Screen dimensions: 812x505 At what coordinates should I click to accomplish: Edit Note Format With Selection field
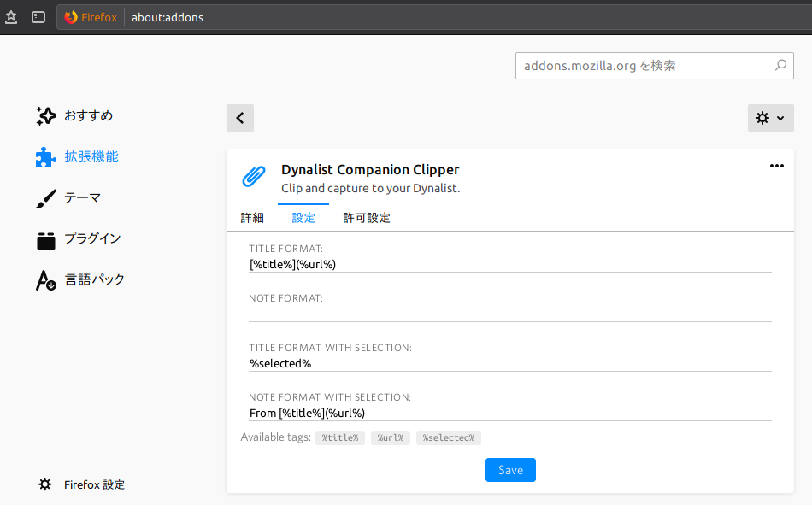(x=510, y=414)
